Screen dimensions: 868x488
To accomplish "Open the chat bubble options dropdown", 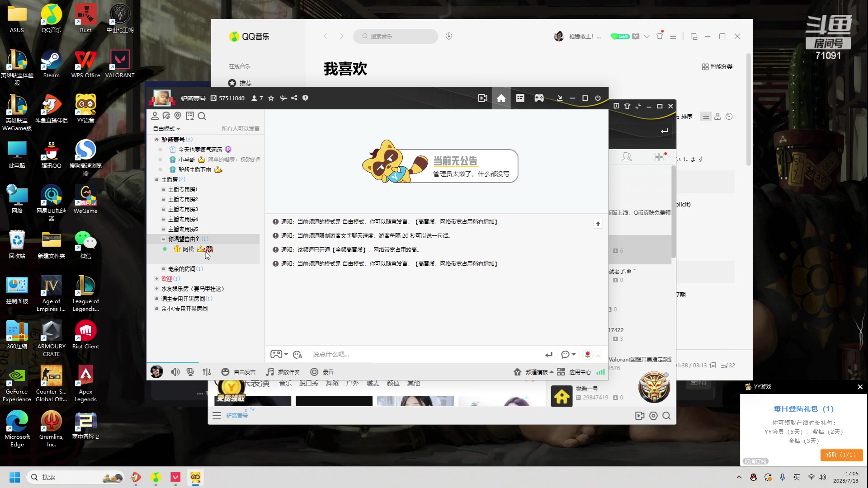I will click(x=568, y=355).
